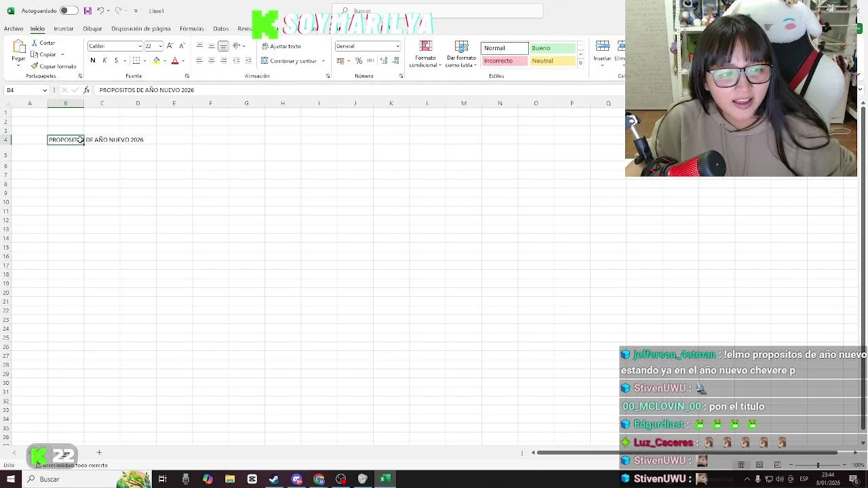Click the align right icon

tap(223, 60)
